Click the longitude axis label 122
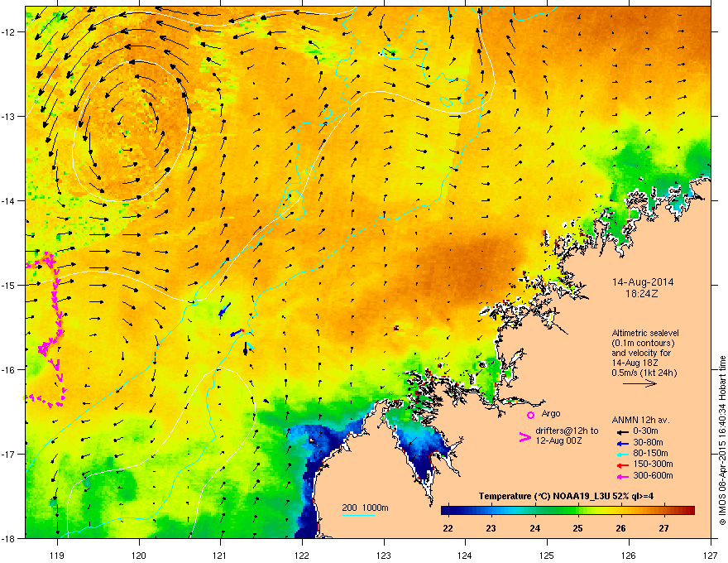 tap(302, 555)
